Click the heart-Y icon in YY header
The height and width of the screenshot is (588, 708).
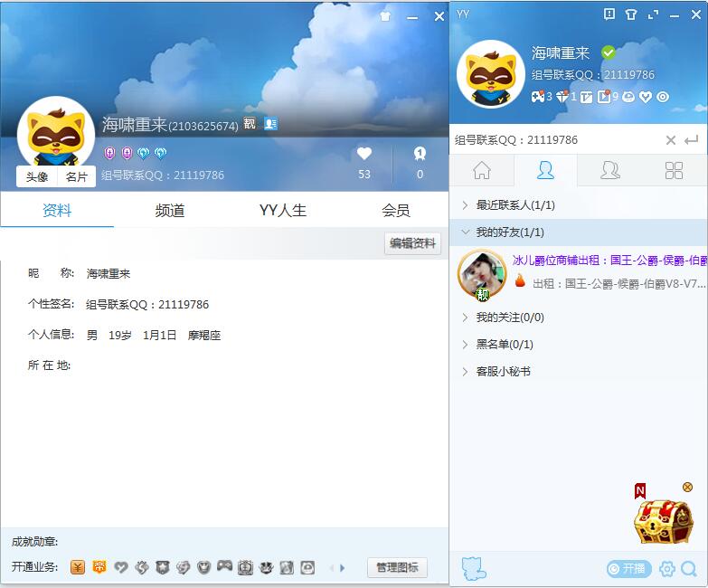pos(646,97)
